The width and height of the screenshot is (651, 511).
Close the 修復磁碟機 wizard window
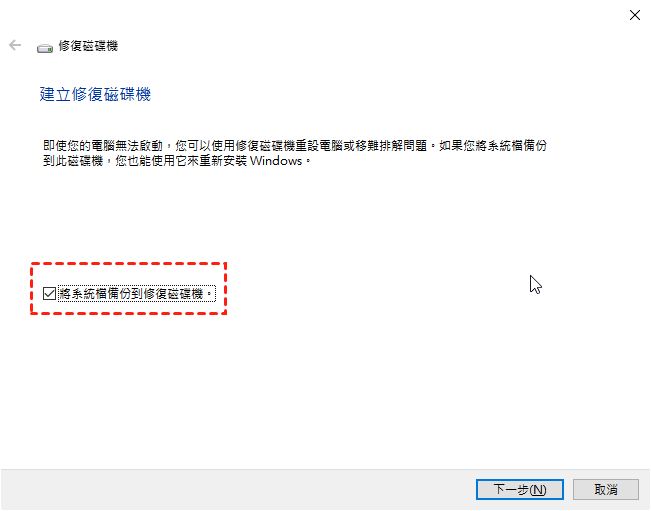tap(634, 15)
